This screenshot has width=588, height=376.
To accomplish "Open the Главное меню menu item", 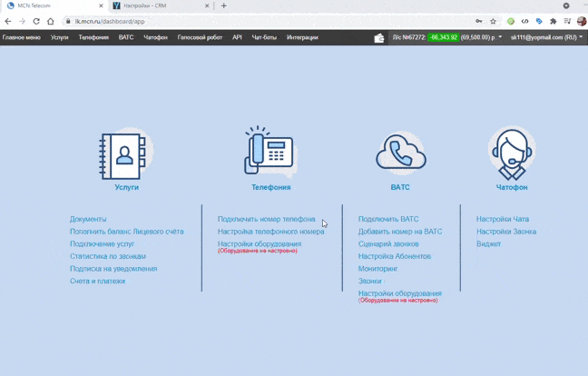I will [22, 38].
